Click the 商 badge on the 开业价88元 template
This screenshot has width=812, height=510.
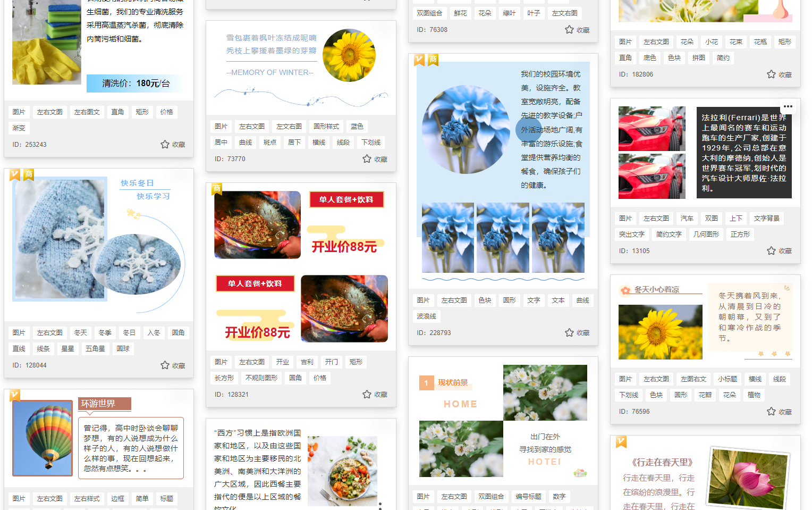click(x=217, y=189)
